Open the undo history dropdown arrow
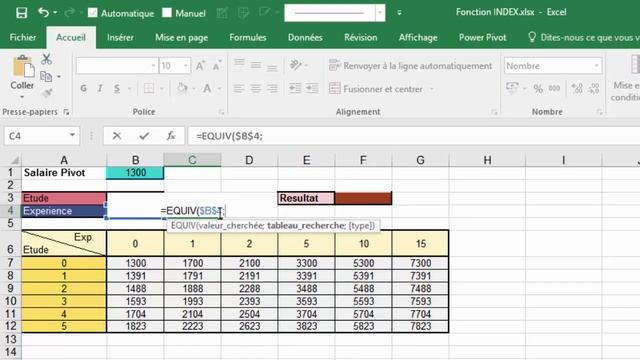Screen dimensions: 640x360 click(x=55, y=13)
